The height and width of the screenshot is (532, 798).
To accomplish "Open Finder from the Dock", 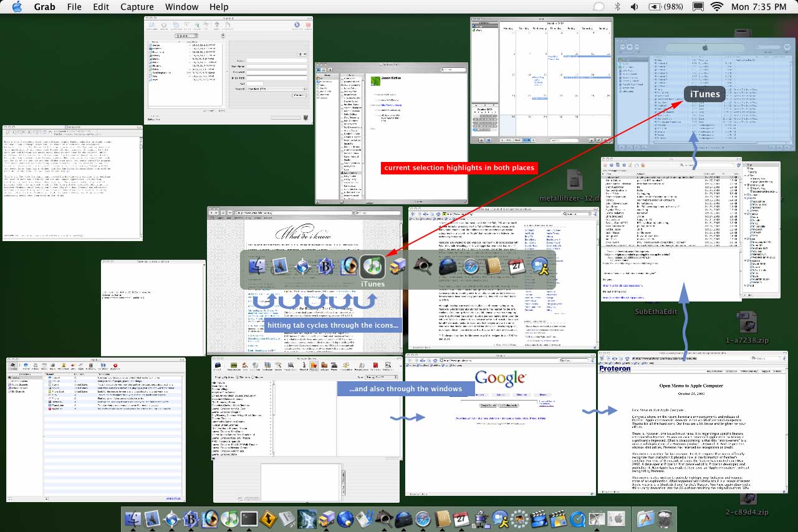I will tap(133, 518).
